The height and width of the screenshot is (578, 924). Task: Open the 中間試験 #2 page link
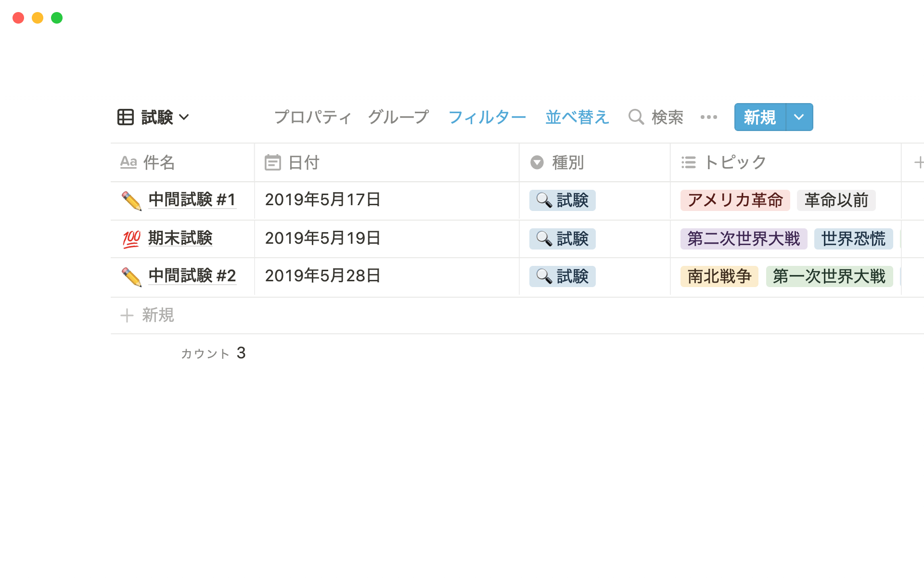[x=192, y=276]
